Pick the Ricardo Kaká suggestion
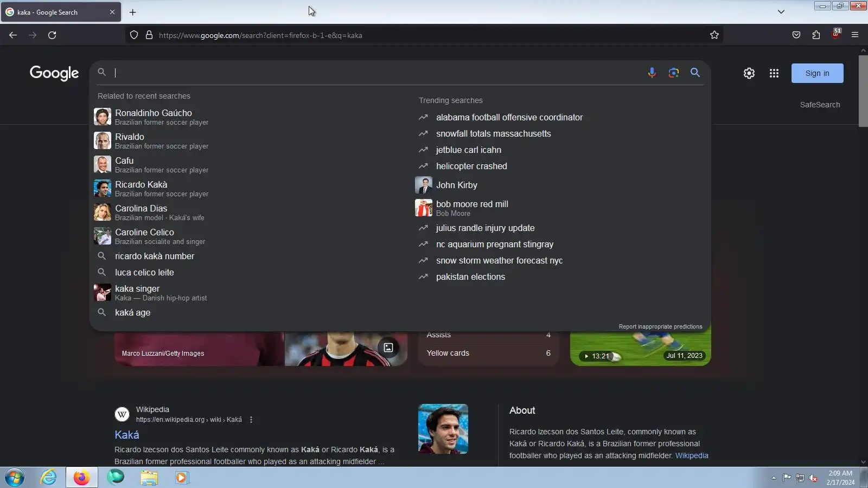The image size is (868, 488). [x=250, y=188]
